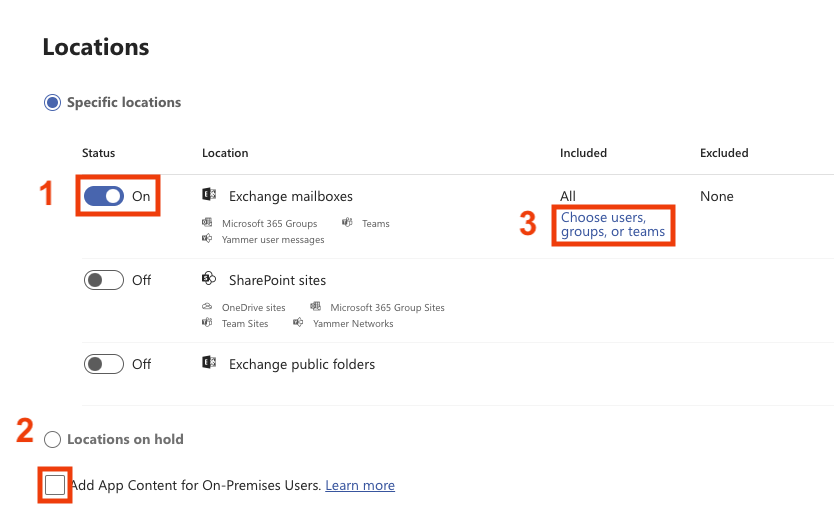Click the Exchange mailboxes icon
This screenshot has height=509, width=834.
point(209,196)
